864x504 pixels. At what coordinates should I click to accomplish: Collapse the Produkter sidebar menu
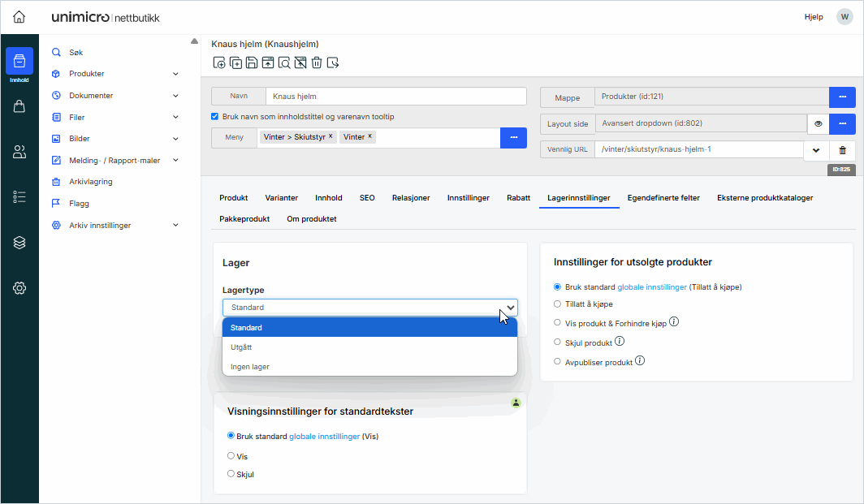pos(175,73)
